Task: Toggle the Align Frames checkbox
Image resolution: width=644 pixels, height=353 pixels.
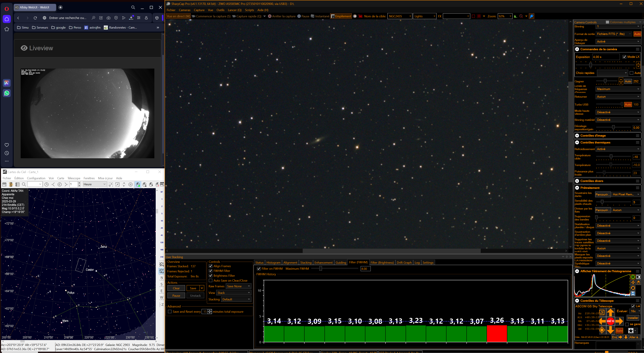Action: pos(210,266)
